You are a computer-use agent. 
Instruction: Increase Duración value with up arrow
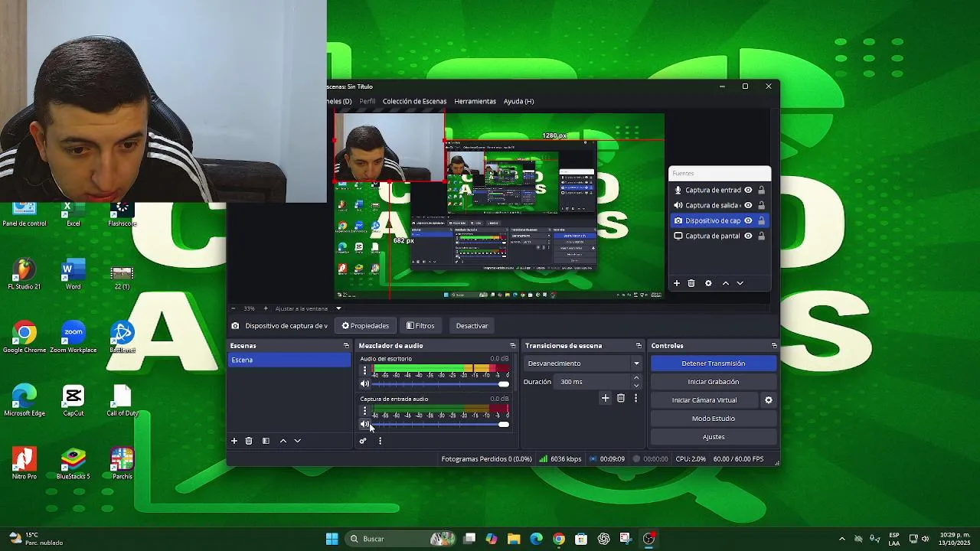(636, 378)
